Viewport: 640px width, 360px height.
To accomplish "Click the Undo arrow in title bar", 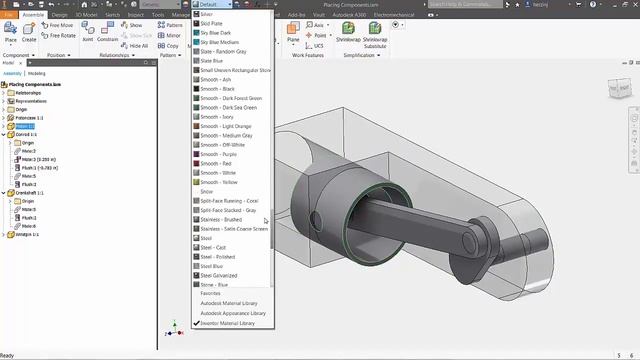I will [51, 4].
